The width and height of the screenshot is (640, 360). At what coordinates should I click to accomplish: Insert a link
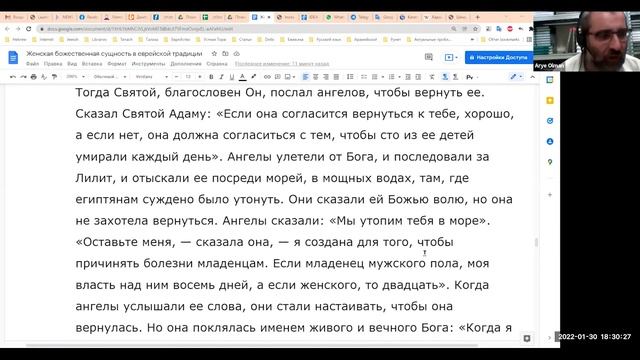tap(267, 77)
